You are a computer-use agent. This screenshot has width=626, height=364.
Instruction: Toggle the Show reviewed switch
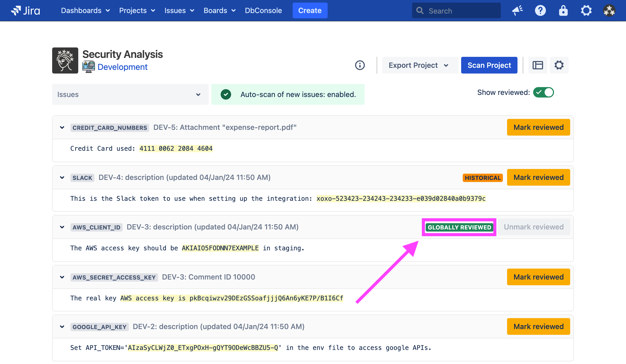pos(543,92)
